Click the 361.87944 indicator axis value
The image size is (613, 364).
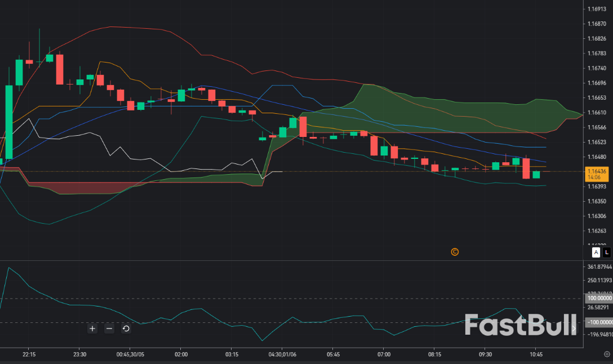(x=599, y=267)
